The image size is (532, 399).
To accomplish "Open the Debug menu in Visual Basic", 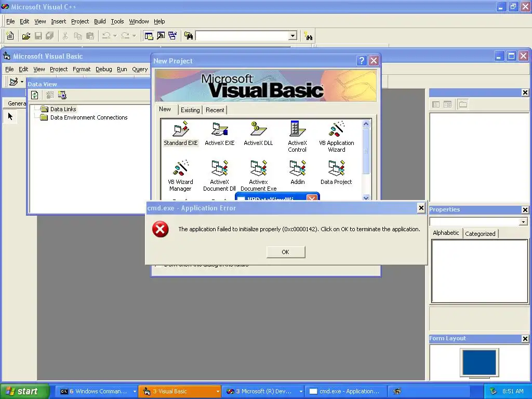I will (x=103, y=69).
